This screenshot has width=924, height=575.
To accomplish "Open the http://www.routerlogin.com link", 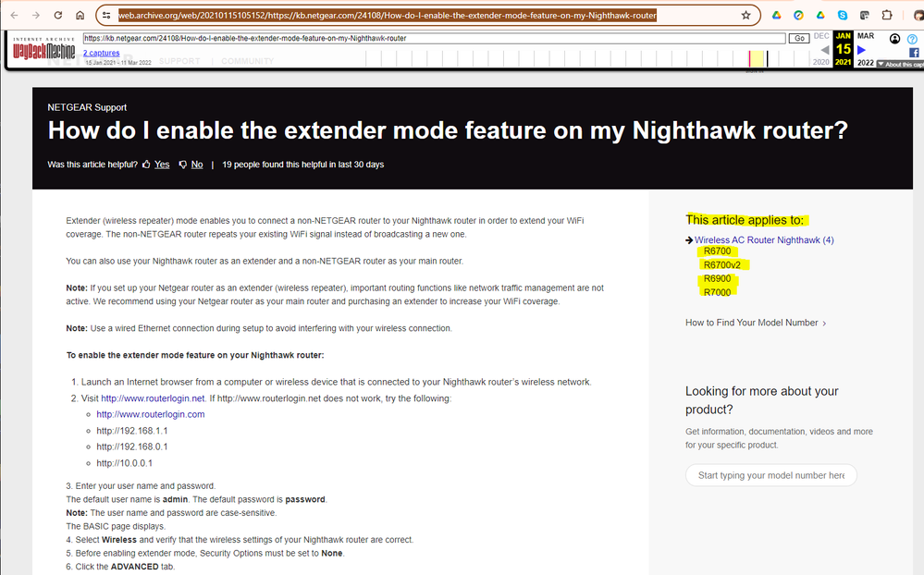I will 150,414.
